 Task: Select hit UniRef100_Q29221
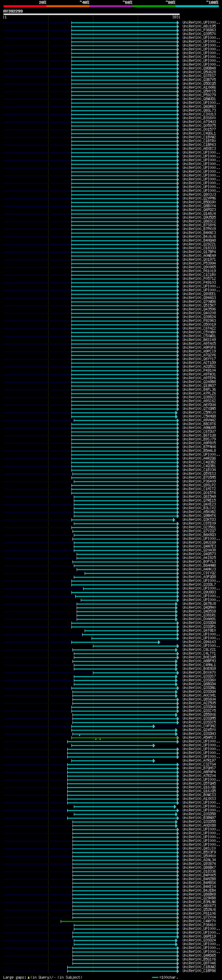point(199,244)
